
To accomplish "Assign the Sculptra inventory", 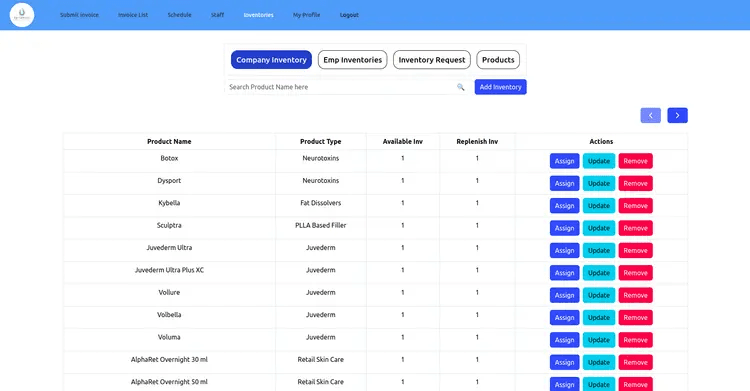I will [x=564, y=228].
